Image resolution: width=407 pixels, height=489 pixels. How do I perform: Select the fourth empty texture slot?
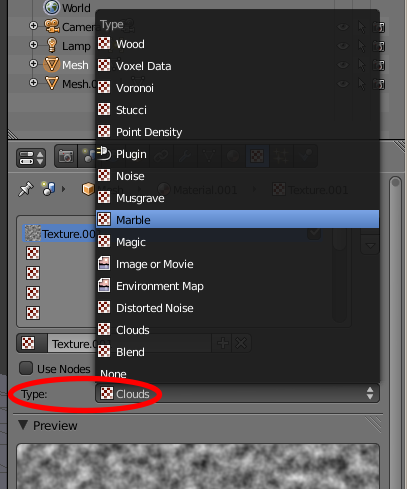click(x=33, y=313)
